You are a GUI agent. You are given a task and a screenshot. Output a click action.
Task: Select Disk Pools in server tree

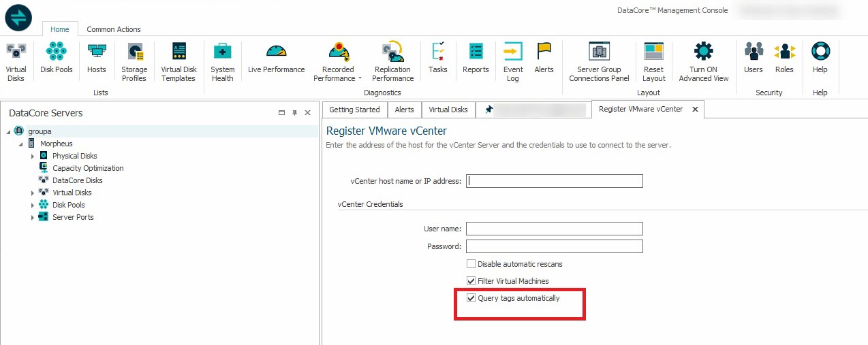[x=69, y=205]
